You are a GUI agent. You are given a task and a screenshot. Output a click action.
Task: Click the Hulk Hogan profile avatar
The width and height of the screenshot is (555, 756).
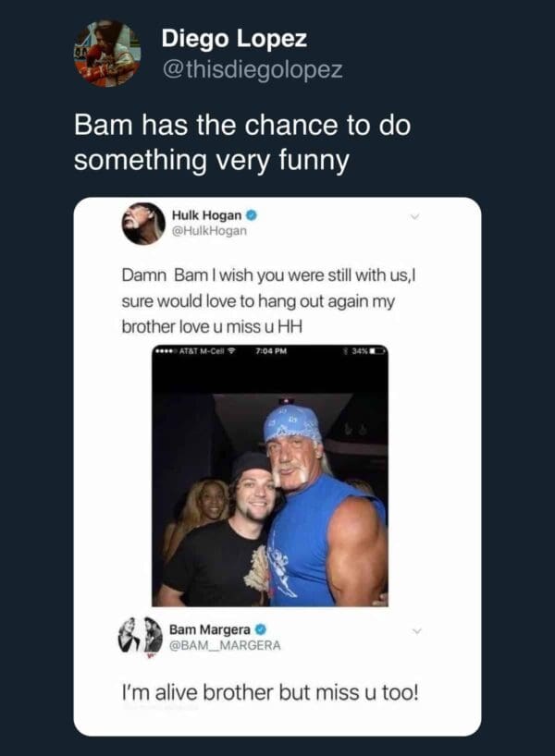(142, 223)
